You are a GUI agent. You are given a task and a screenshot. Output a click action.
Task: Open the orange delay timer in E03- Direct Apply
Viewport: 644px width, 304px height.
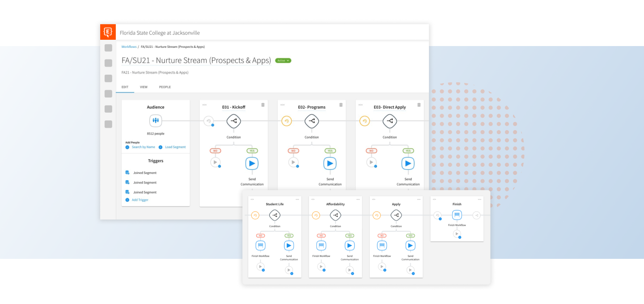click(x=364, y=121)
